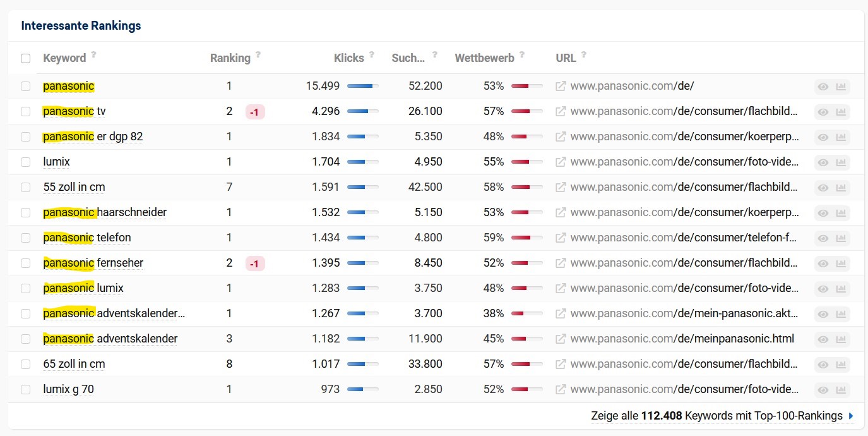The height and width of the screenshot is (436, 868).
Task: Click the Interessante Rankings heading
Action: coord(81,26)
